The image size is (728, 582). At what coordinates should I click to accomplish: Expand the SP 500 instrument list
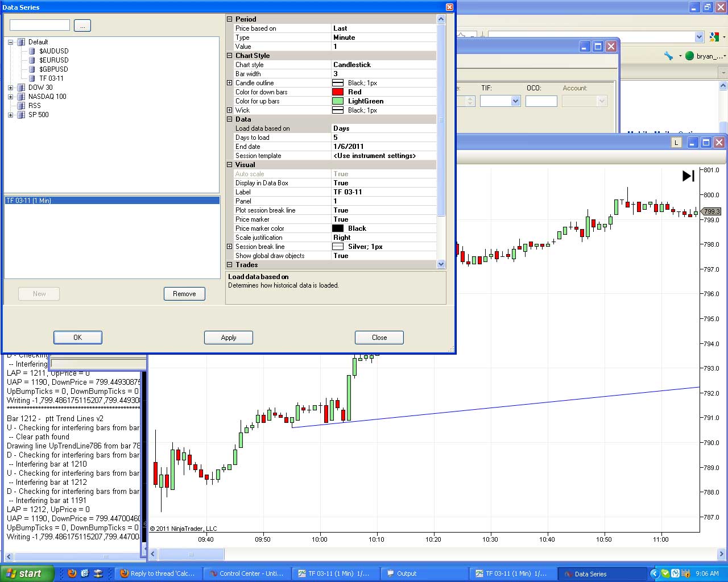tap(11, 115)
